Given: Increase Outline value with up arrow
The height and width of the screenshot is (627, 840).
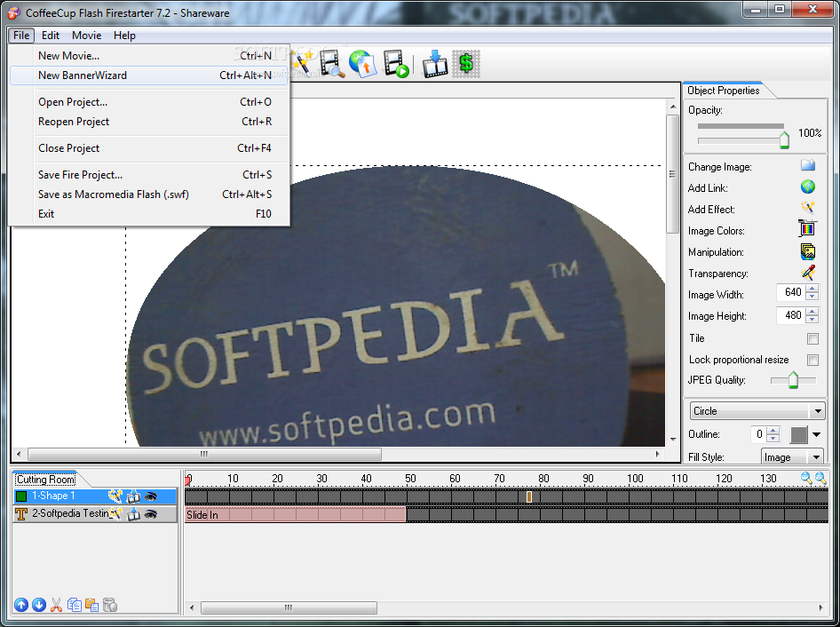Looking at the screenshot, I should pos(773,431).
